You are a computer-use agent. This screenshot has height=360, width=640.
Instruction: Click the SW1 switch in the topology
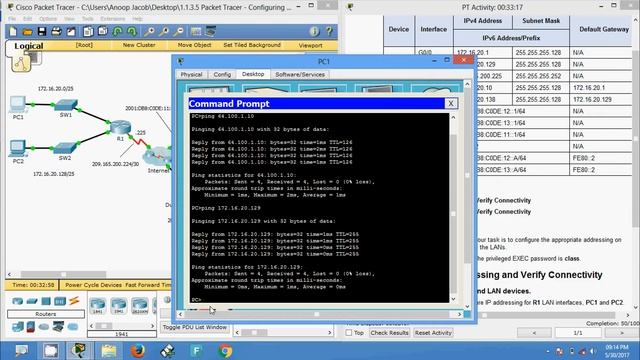(66, 105)
